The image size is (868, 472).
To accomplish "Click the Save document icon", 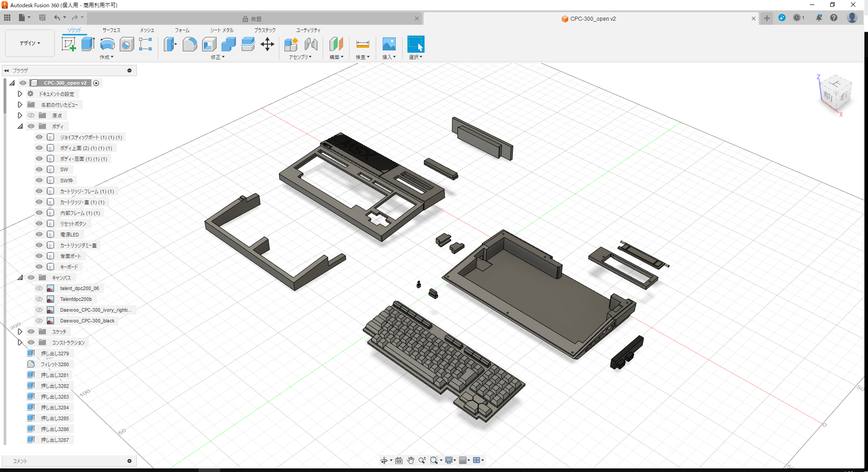I will [42, 17].
